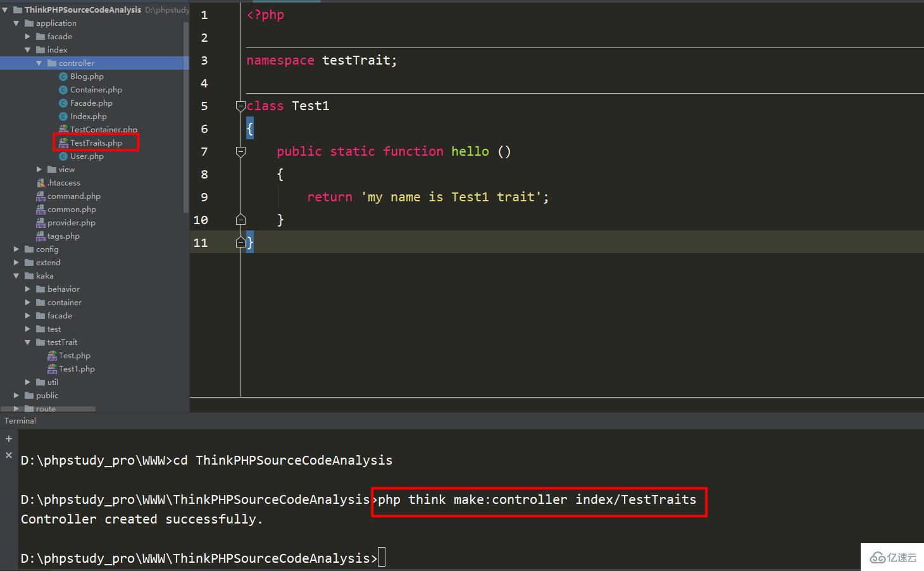Click the TestTraits.php file icon

(63, 143)
